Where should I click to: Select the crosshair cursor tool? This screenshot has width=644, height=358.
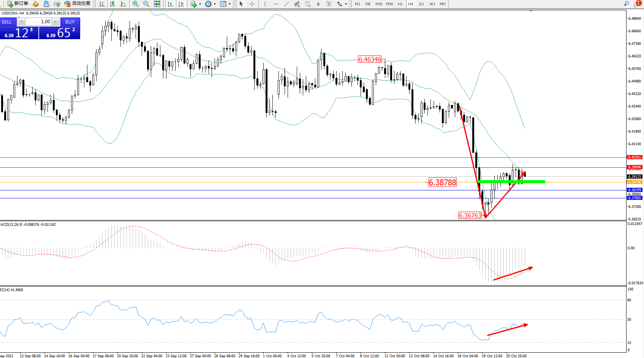tap(252, 4)
